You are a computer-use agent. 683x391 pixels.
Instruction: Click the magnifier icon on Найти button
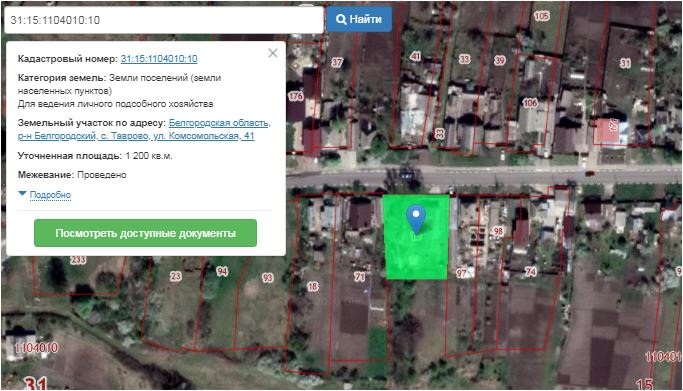[342, 20]
